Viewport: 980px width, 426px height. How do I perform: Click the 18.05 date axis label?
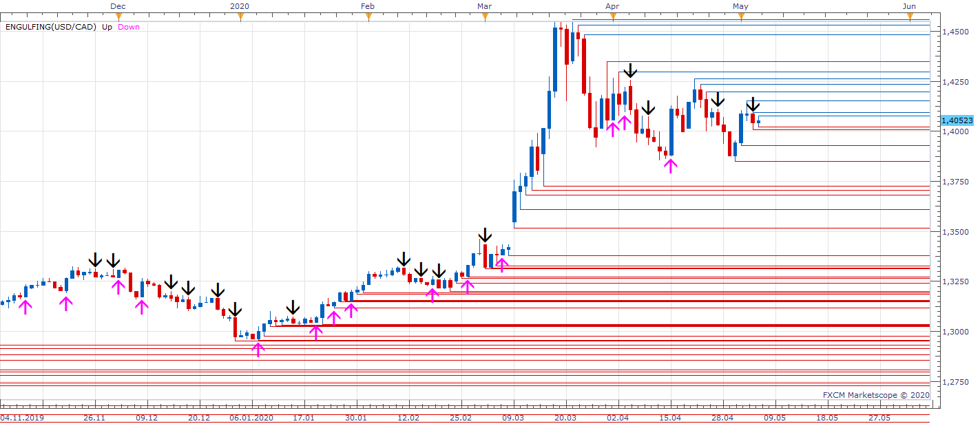pos(827,418)
